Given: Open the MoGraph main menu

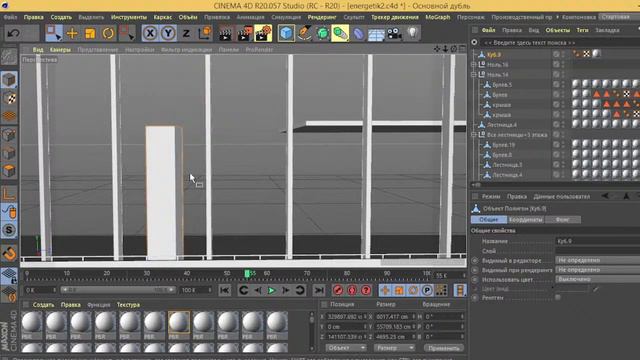Looking at the screenshot, I should [438, 17].
